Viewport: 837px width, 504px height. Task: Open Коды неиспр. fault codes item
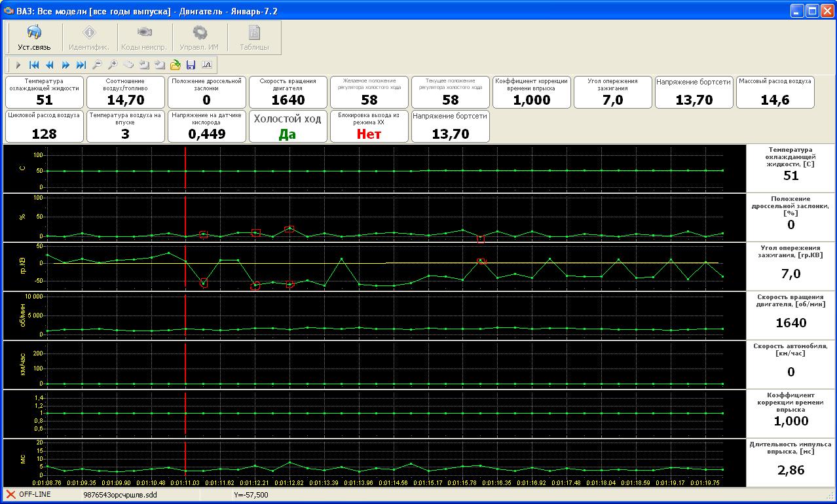(x=144, y=38)
